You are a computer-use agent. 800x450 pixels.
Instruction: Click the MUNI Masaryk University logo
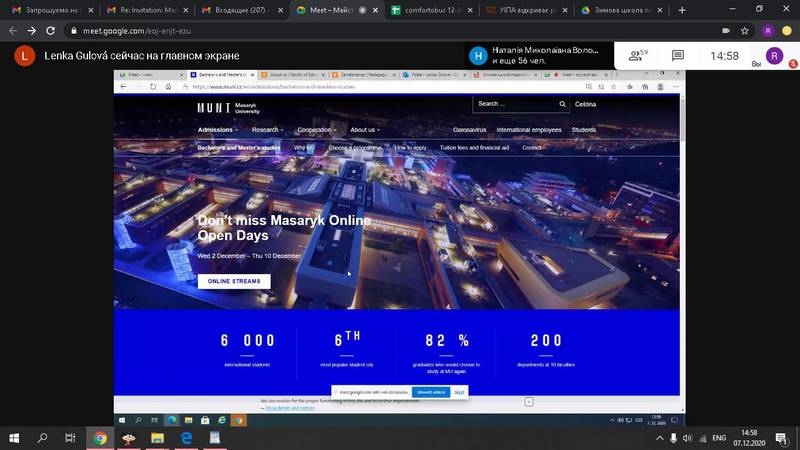click(228, 108)
